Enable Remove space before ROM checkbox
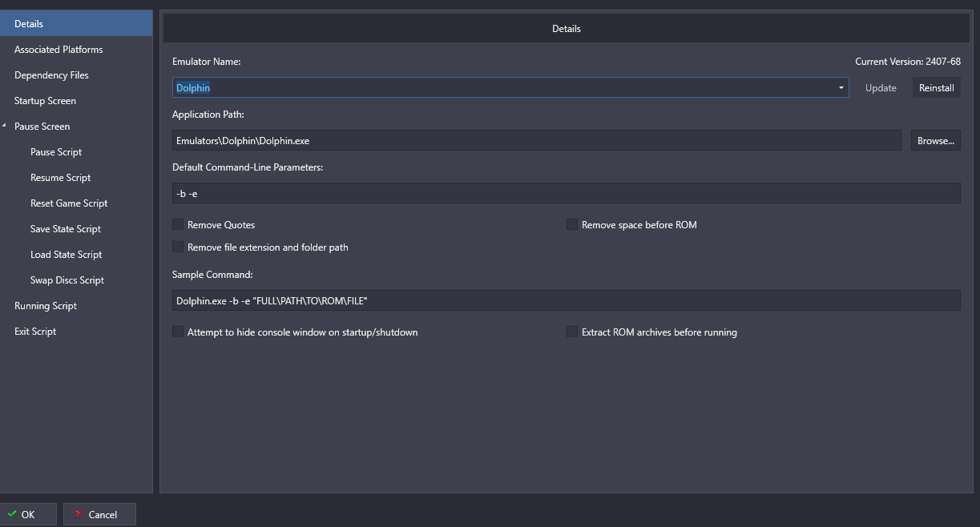 [x=572, y=225]
